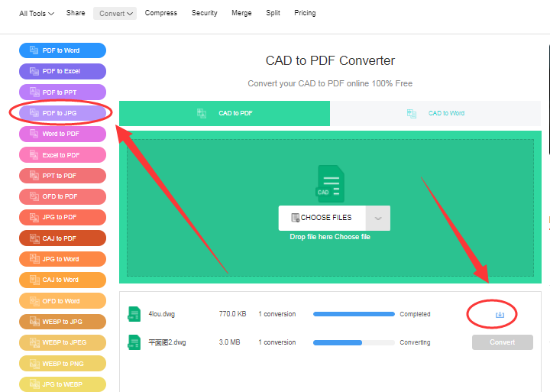This screenshot has height=392, width=550.
Task: Click the Completed status label
Action: (415, 314)
